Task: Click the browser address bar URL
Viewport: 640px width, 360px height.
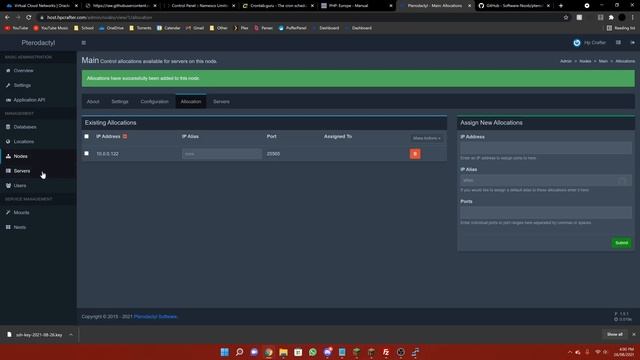Action: 99,18
